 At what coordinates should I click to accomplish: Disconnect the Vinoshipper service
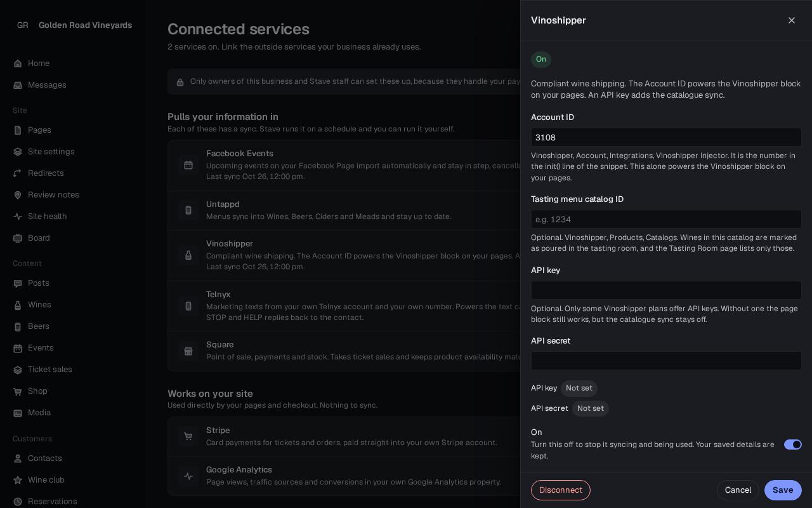pos(561,490)
